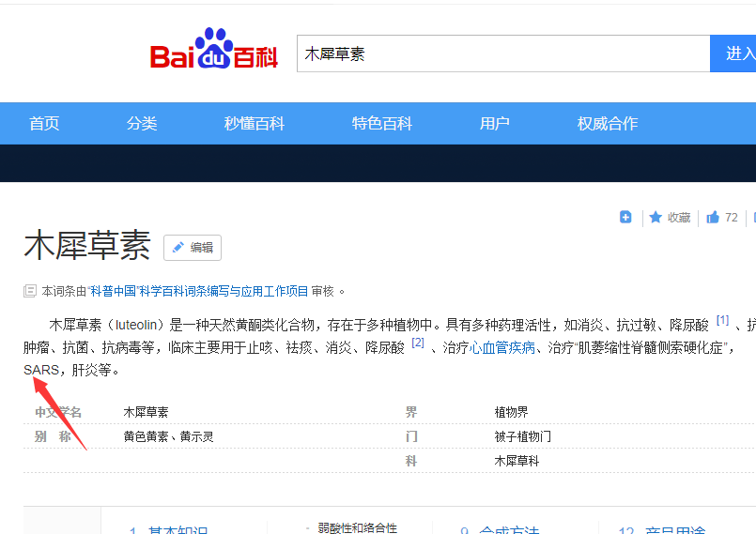Click the document icon before 本词条由
The image size is (756, 534).
coord(30,291)
